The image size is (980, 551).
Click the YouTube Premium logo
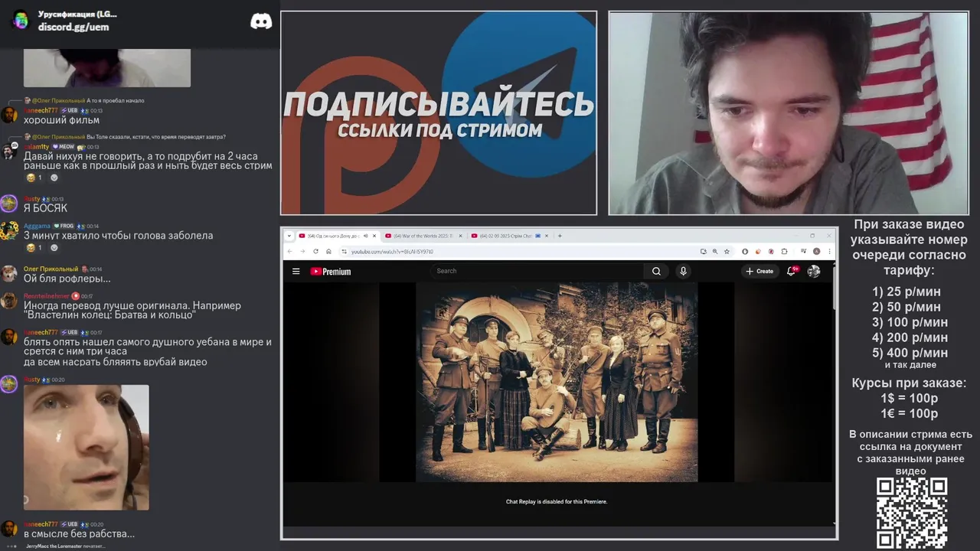coord(331,272)
